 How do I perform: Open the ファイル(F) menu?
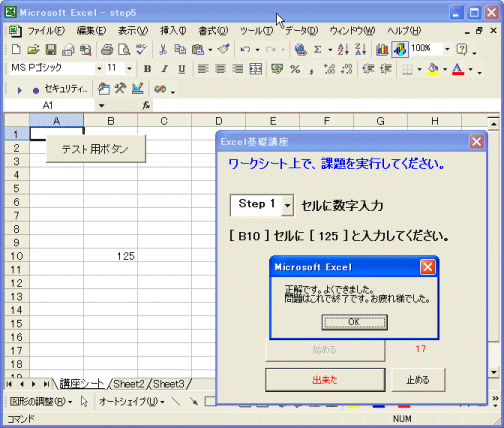pos(46,31)
